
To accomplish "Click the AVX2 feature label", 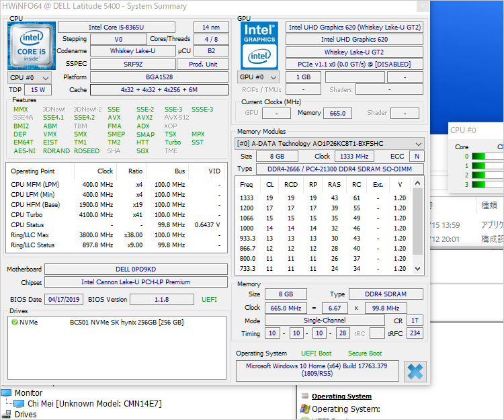I will point(144,118).
